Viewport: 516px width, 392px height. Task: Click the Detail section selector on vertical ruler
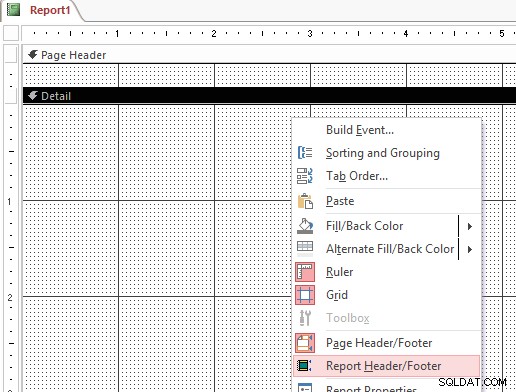(10, 96)
